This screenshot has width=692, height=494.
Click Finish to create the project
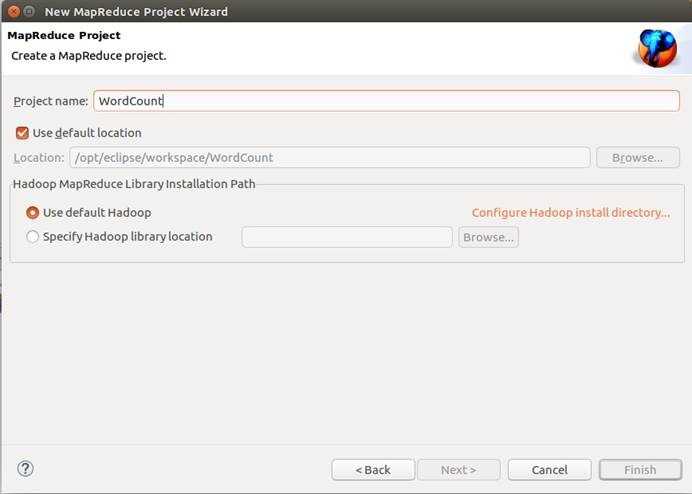[x=640, y=469]
